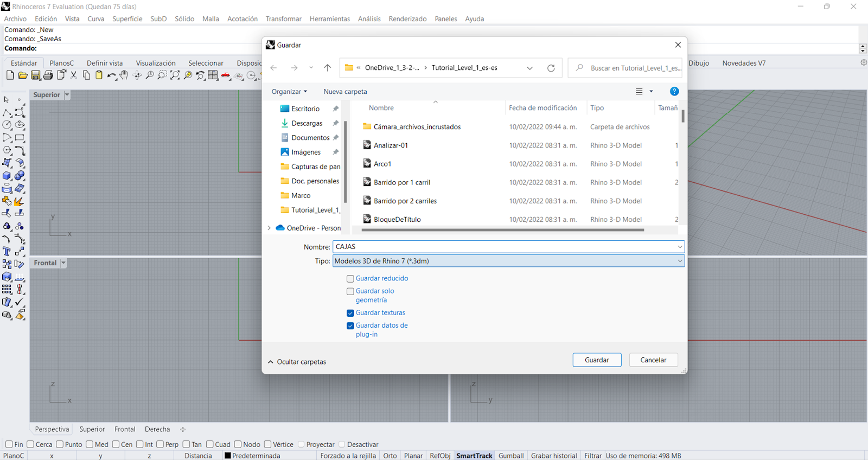Open the Superior viewport title dropdown
The image size is (868, 460).
coord(67,95)
